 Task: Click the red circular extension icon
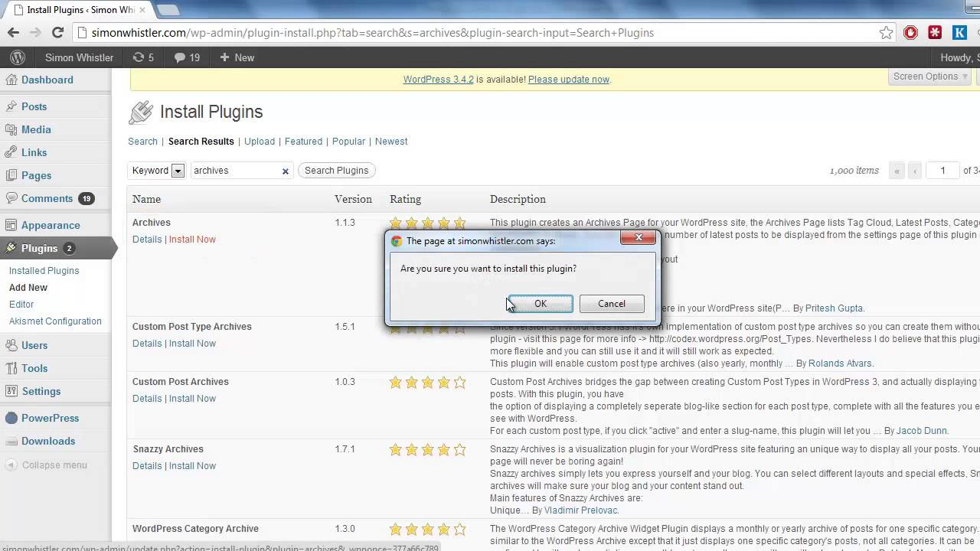click(x=910, y=33)
